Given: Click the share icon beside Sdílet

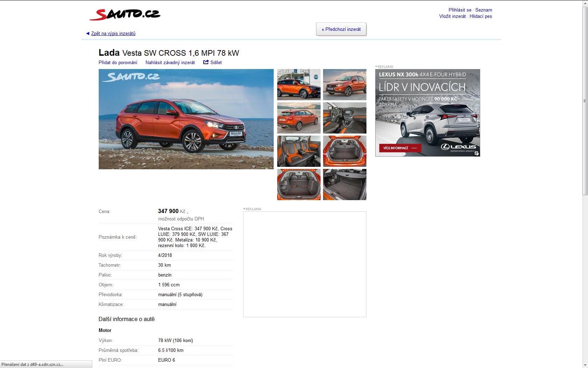Looking at the screenshot, I should click(206, 62).
